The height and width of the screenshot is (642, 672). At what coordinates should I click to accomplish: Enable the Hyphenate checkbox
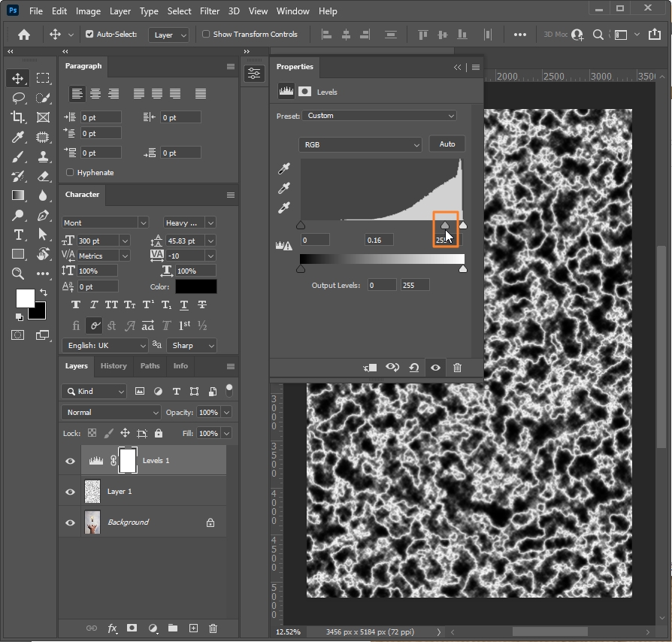[71, 172]
